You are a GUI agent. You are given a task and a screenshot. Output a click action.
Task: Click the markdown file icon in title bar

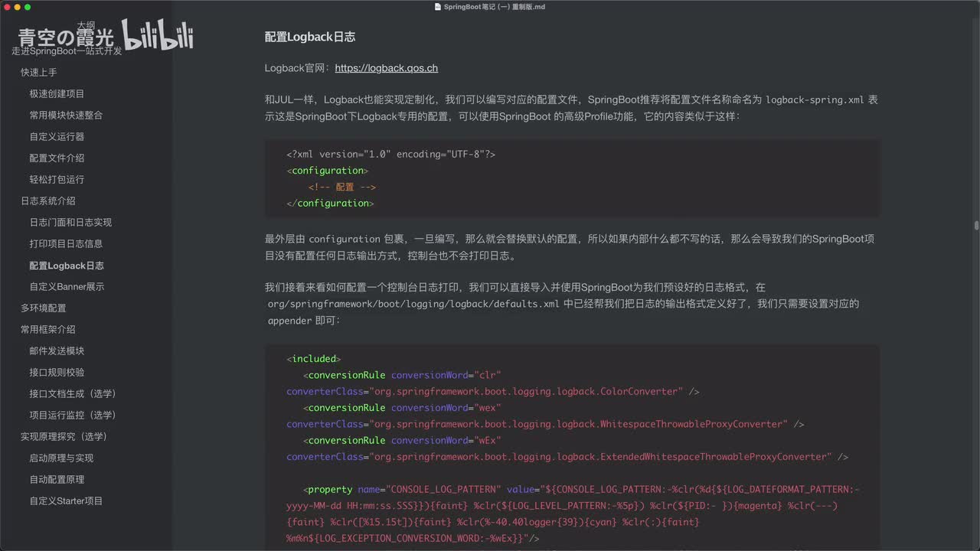(438, 7)
